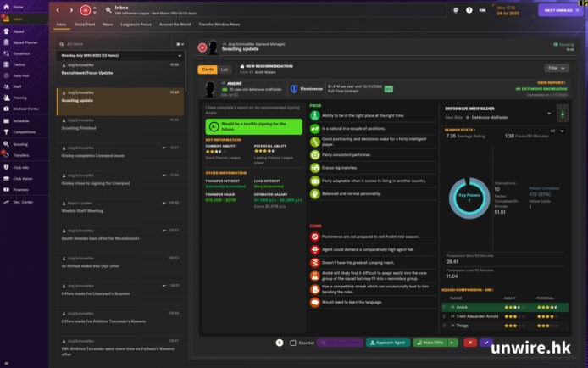
Task: Click the back navigation arrow
Action: (58, 10)
